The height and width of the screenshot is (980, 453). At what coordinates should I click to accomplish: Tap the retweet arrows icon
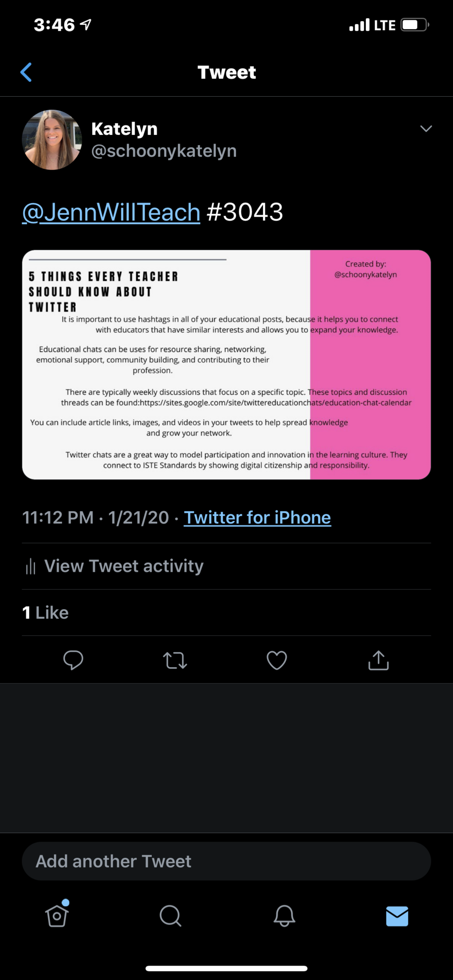pos(175,660)
